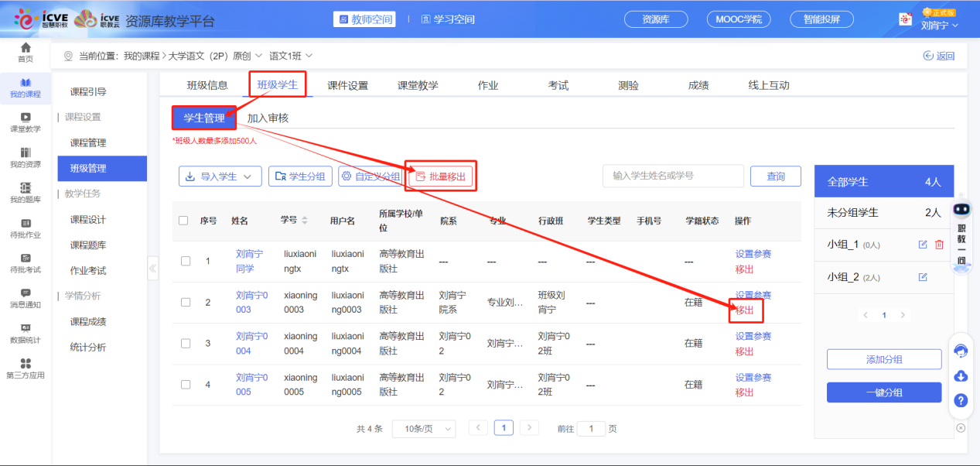The width and height of the screenshot is (980, 466).
Task: Delete 小组_1 using the trash icon
Action: point(939,245)
